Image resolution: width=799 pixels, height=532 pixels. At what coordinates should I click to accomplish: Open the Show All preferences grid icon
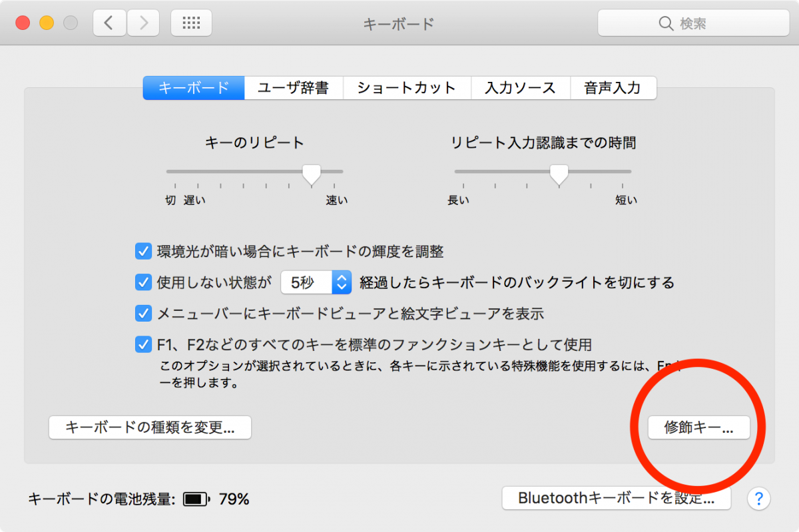pos(191,22)
